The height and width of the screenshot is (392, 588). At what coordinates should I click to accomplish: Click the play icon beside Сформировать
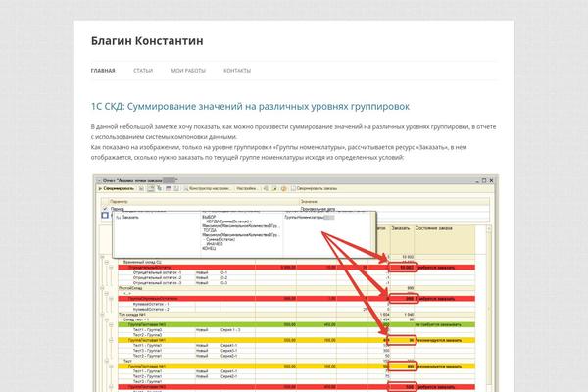pyautogui.click(x=101, y=186)
